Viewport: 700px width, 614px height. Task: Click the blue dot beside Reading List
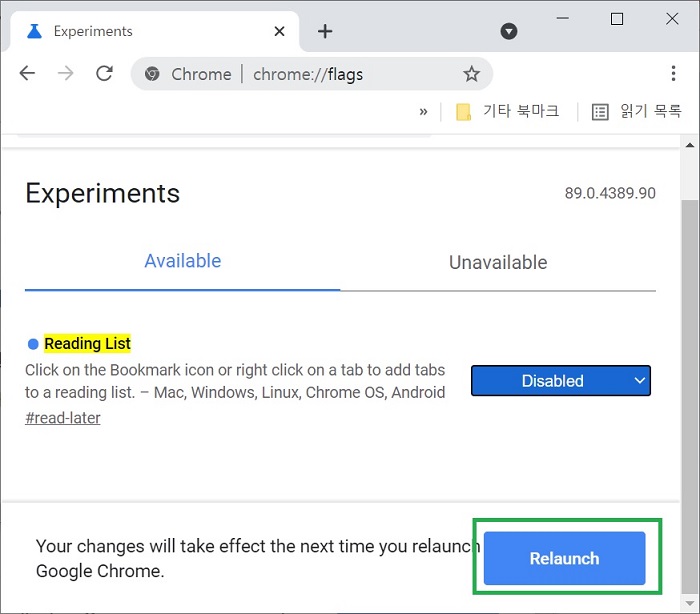[x=33, y=344]
